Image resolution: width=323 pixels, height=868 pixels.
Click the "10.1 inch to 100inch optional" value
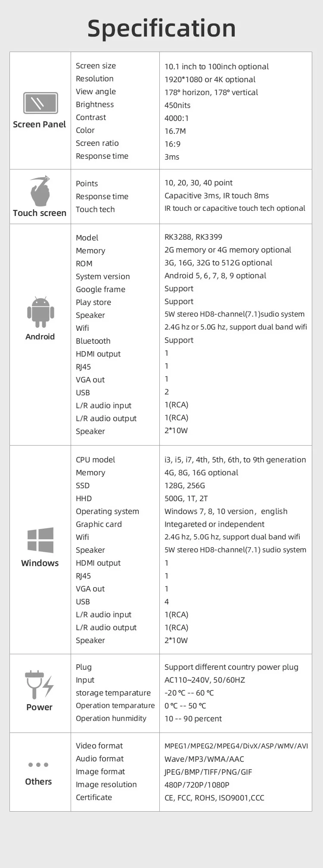217,67
